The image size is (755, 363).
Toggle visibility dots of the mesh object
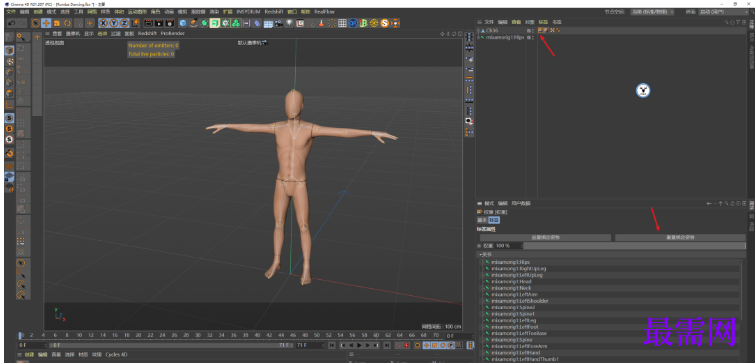click(533, 30)
